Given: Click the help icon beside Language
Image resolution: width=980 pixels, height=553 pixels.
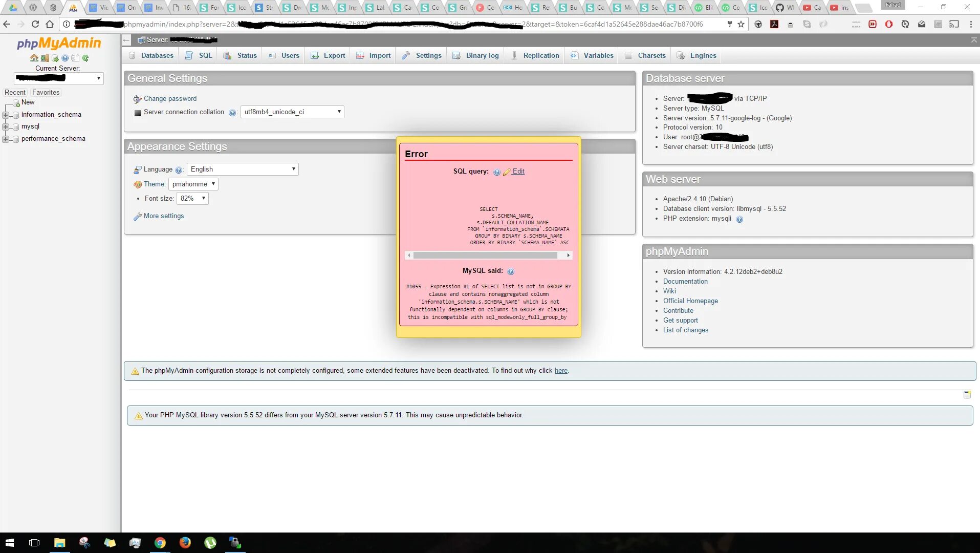Looking at the screenshot, I should click(179, 170).
